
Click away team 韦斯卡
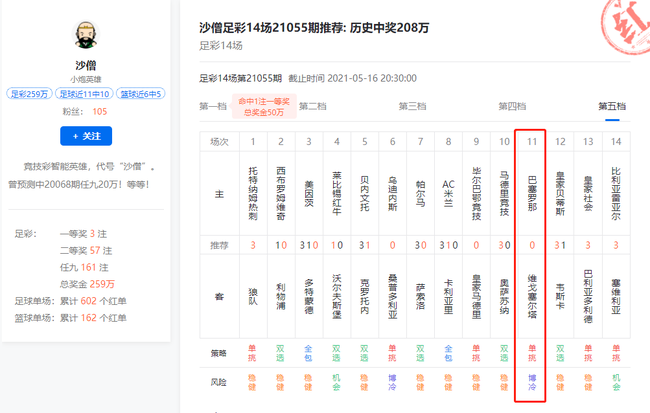[x=560, y=296]
